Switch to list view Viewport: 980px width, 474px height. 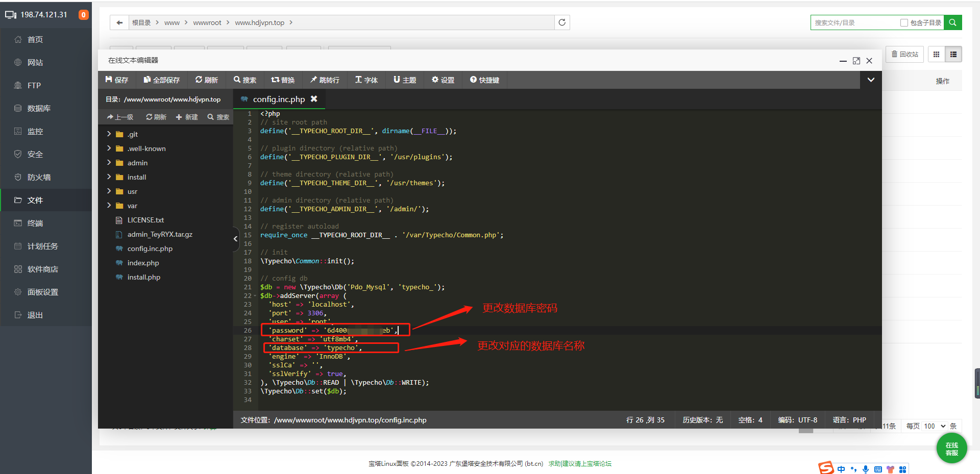953,54
